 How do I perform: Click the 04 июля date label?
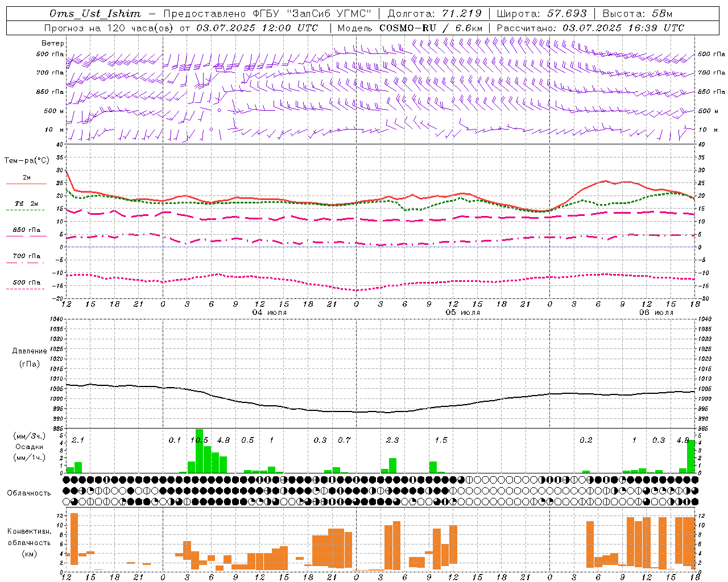270,313
